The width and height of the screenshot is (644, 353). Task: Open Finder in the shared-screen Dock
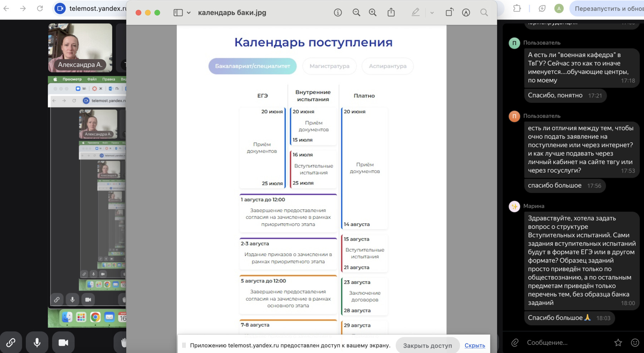point(67,317)
